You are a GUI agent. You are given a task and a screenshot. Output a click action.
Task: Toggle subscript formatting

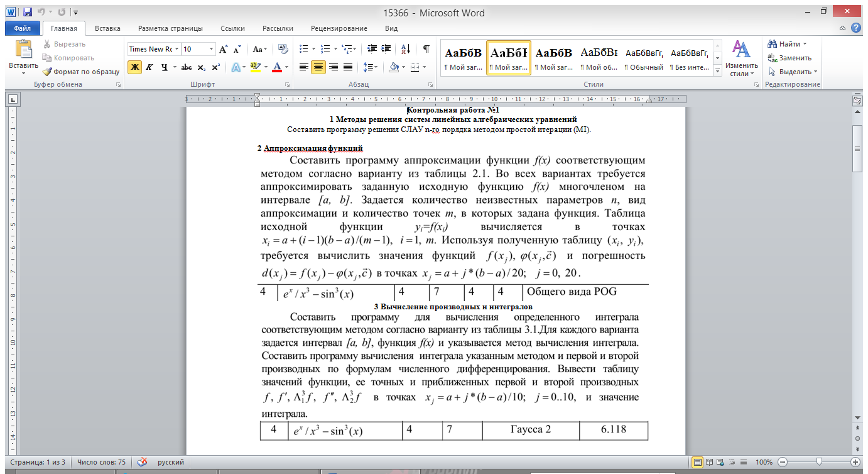click(201, 67)
